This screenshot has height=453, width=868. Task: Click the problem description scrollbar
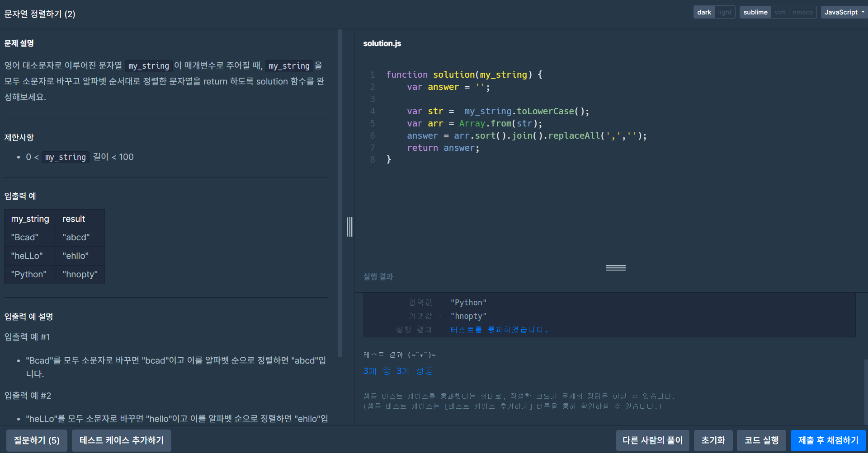(340, 193)
